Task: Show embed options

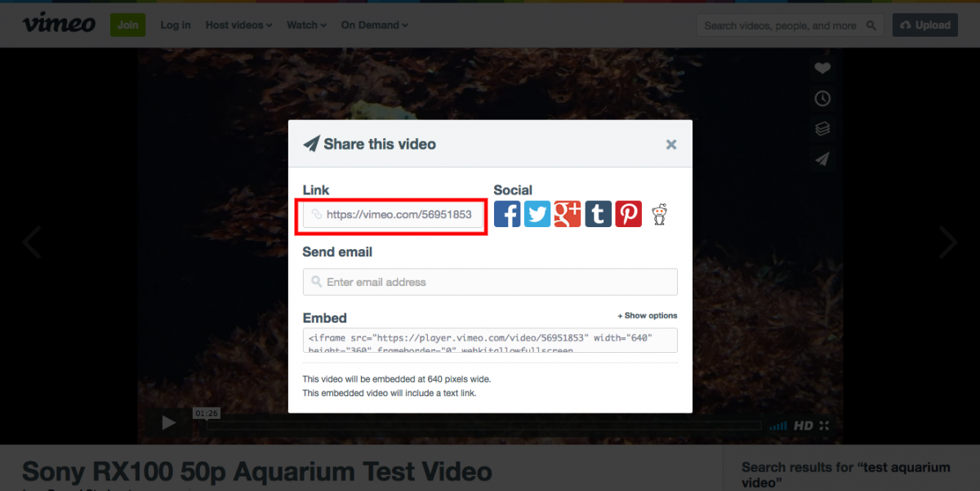Action: point(648,315)
